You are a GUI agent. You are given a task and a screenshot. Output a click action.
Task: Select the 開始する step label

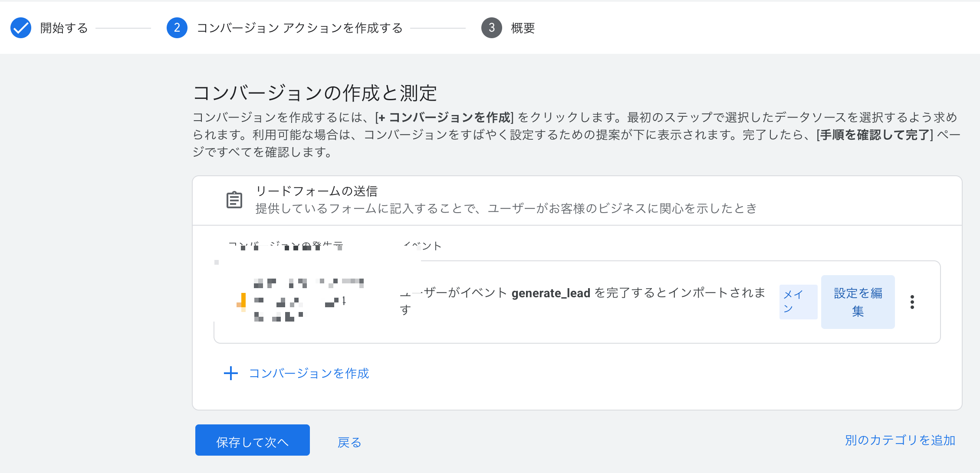coord(64,28)
